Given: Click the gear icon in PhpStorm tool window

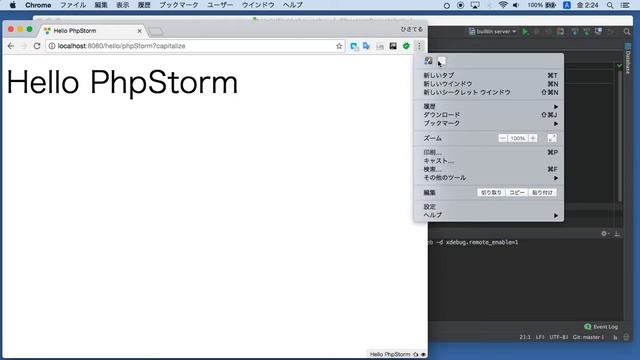Looking at the screenshot, I should coord(604,233).
